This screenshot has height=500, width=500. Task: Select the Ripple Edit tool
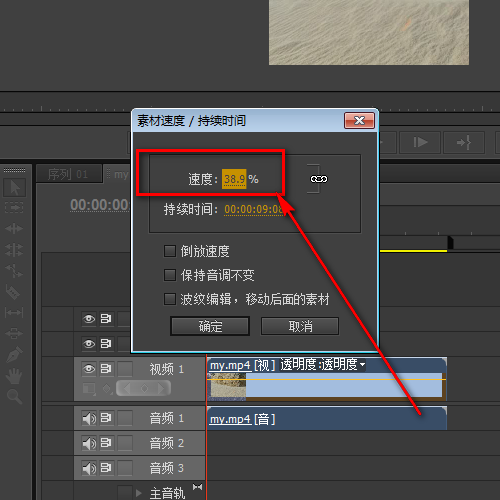pos(14,229)
